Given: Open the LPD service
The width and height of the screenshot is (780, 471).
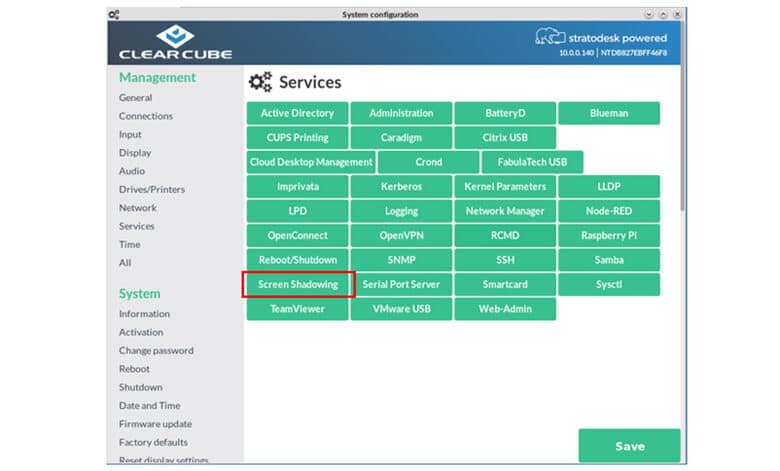Looking at the screenshot, I should click(x=297, y=211).
